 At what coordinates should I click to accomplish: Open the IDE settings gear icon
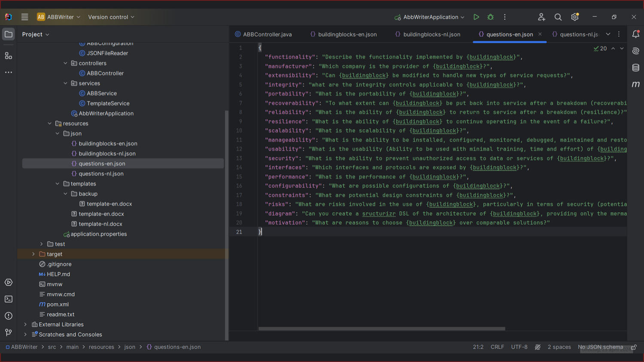pyautogui.click(x=574, y=17)
